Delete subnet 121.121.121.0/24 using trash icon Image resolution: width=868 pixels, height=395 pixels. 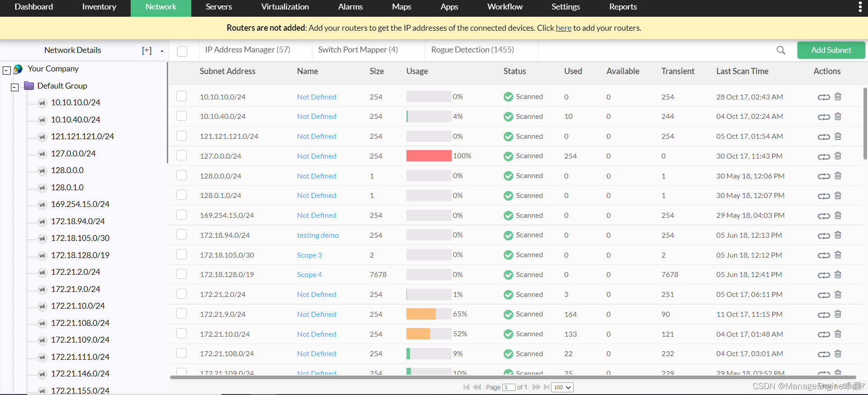click(838, 136)
